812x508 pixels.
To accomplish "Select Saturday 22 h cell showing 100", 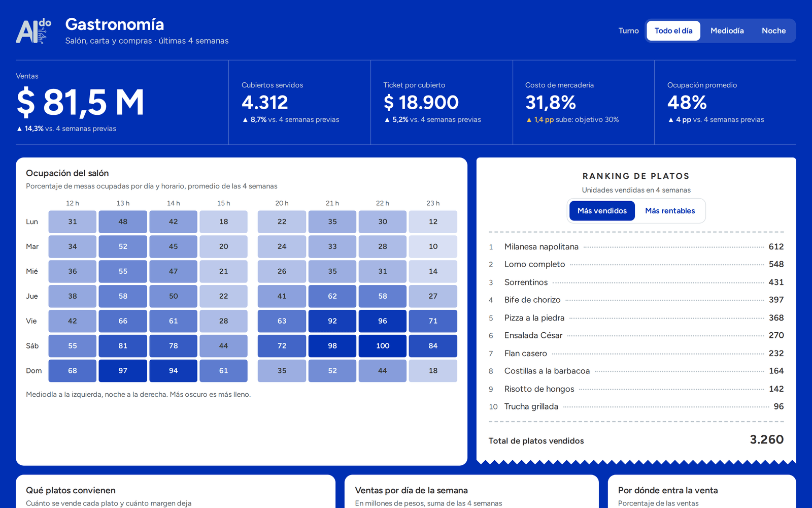I will (383, 346).
